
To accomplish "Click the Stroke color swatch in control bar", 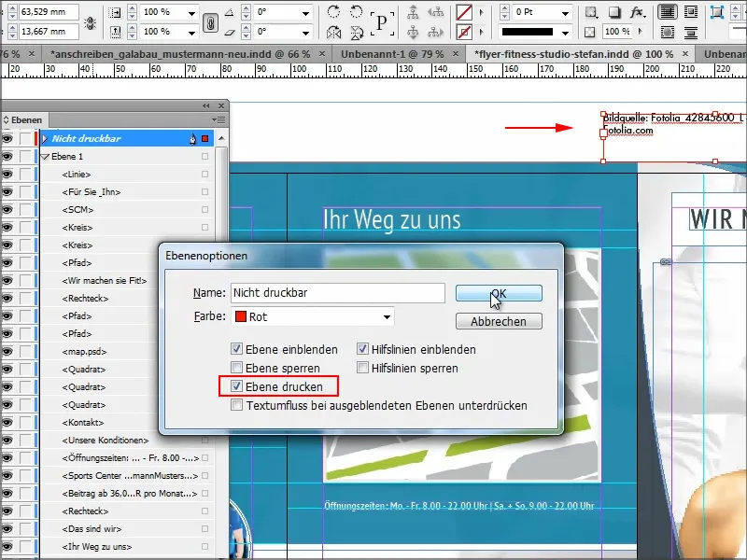I will click(x=464, y=33).
